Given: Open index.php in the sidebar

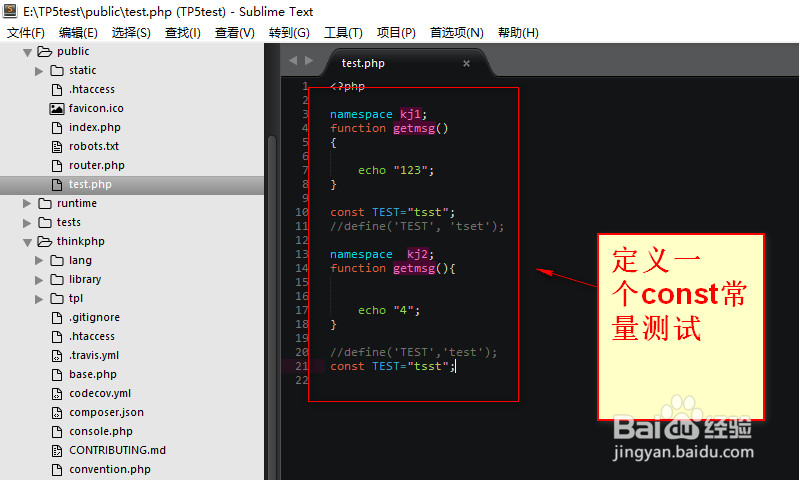Looking at the screenshot, I should pyautogui.click(x=95, y=127).
